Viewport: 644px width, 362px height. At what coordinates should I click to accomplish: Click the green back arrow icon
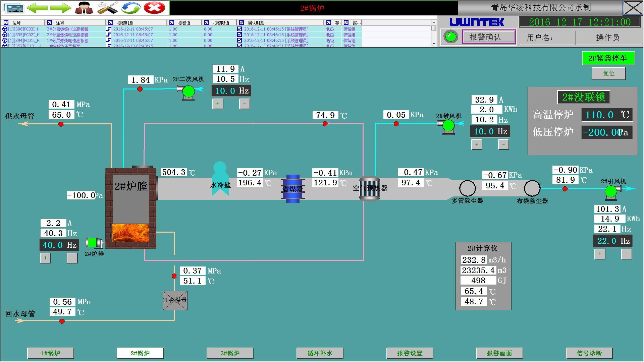(37, 8)
